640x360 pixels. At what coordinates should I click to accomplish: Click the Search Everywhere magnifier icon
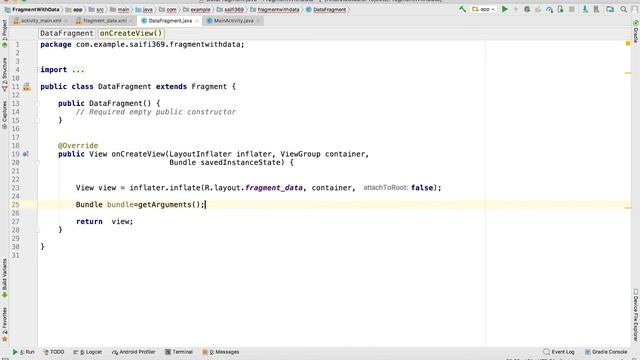click(623, 9)
